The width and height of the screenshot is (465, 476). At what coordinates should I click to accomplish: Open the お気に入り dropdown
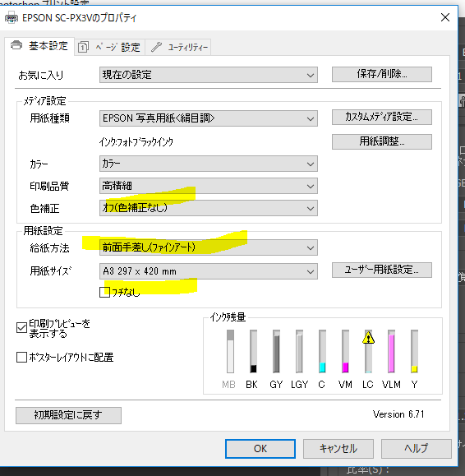(x=209, y=75)
